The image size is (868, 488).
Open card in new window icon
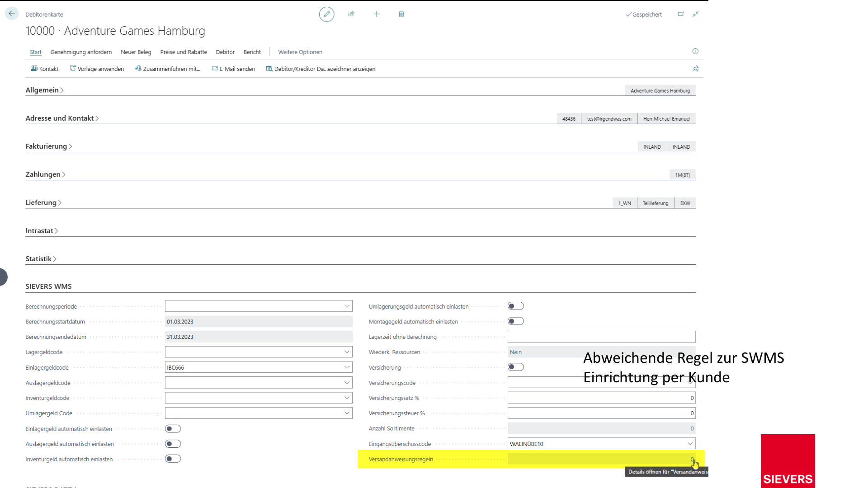coord(681,14)
